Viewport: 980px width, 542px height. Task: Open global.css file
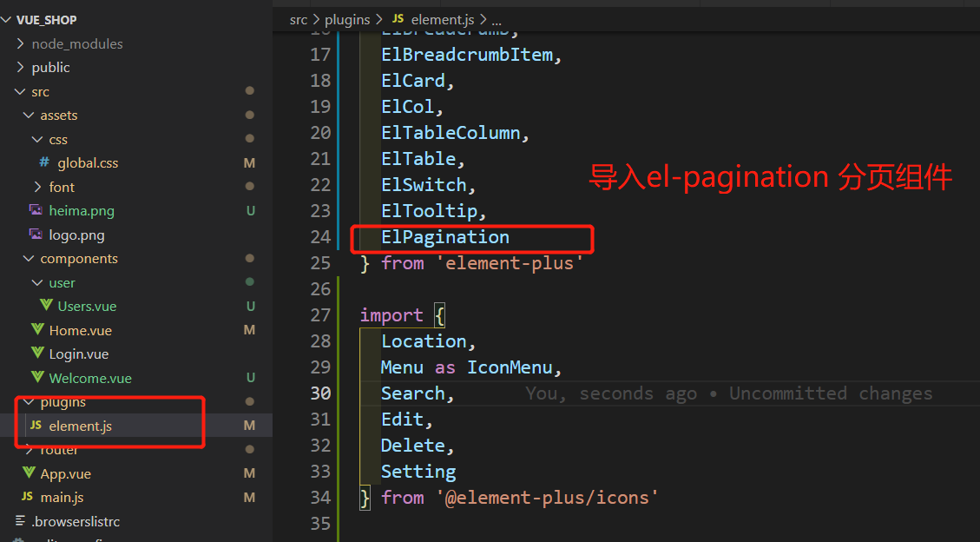point(88,163)
